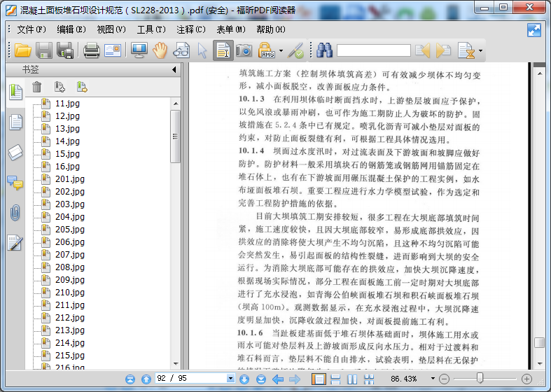The image size is (551, 392).
Task: Open the layers panel icon
Action: 15,153
